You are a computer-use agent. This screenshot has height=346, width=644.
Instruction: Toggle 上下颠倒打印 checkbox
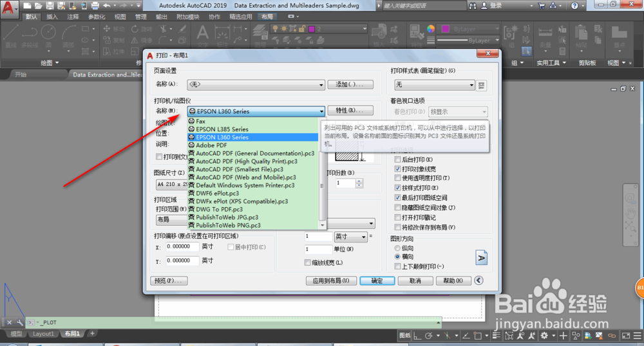pos(397,266)
